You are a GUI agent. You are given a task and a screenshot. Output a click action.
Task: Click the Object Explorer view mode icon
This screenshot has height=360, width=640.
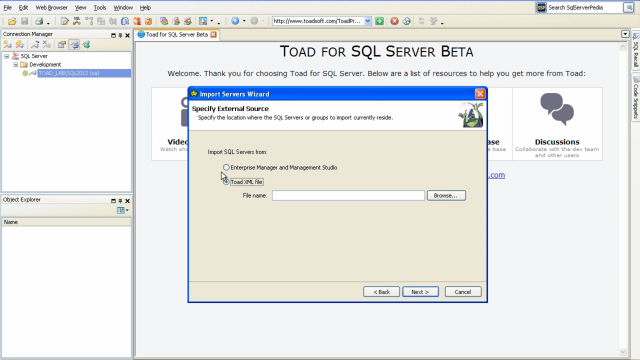pos(122,210)
